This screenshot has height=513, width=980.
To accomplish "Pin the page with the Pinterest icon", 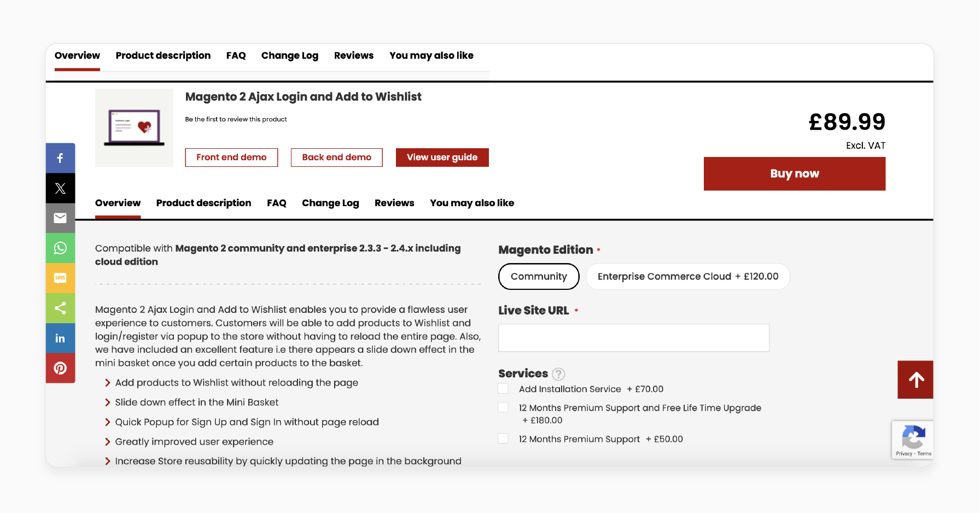I will (x=60, y=368).
